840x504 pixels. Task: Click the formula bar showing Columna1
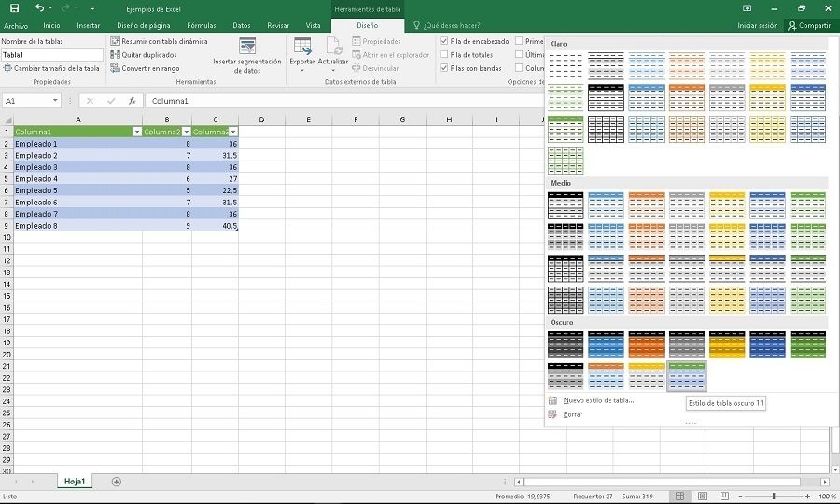coord(343,101)
